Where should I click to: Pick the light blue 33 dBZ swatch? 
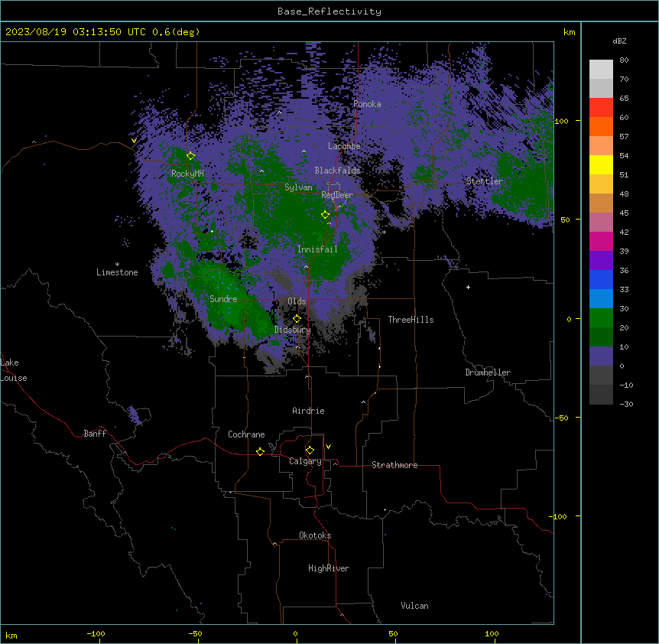click(x=601, y=299)
